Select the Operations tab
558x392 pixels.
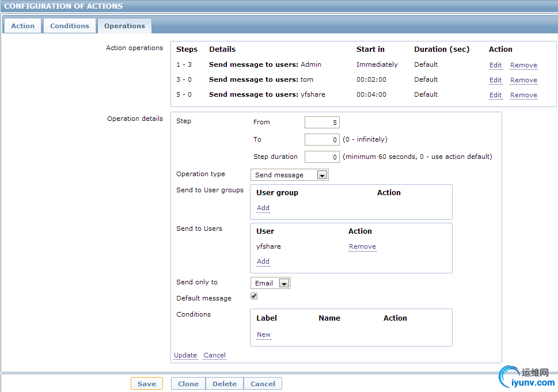click(x=124, y=26)
